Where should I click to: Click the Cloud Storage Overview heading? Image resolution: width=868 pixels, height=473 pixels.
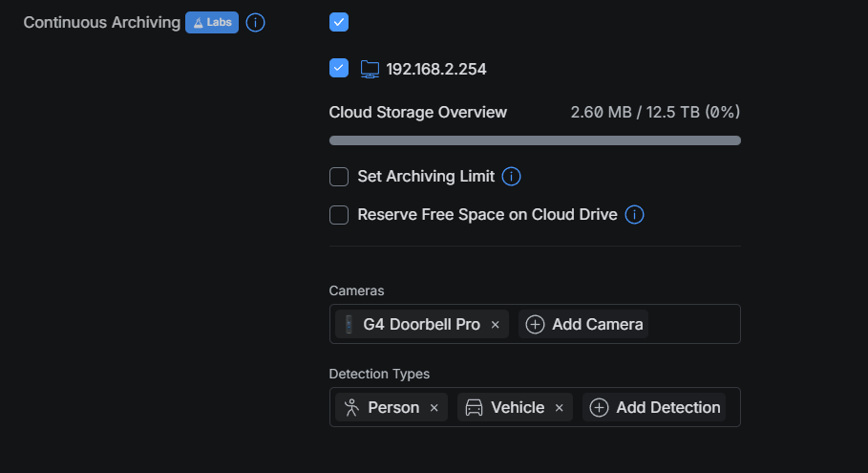click(418, 113)
